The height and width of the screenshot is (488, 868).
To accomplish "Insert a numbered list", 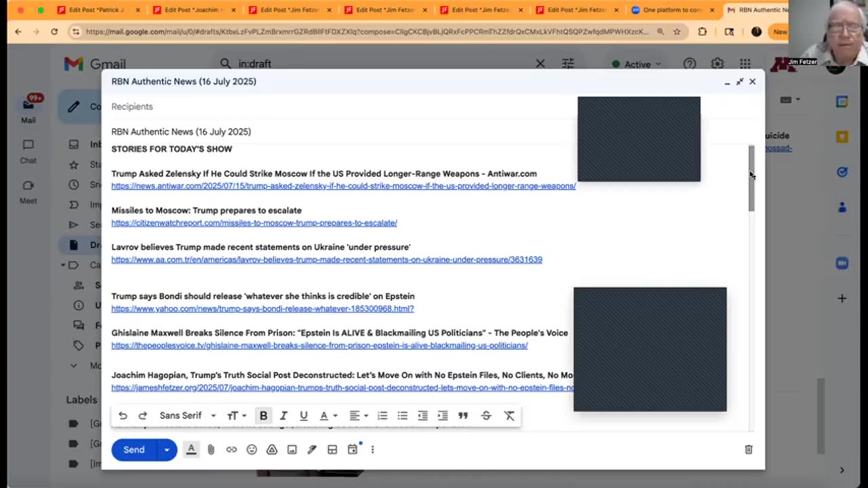I will click(x=382, y=415).
